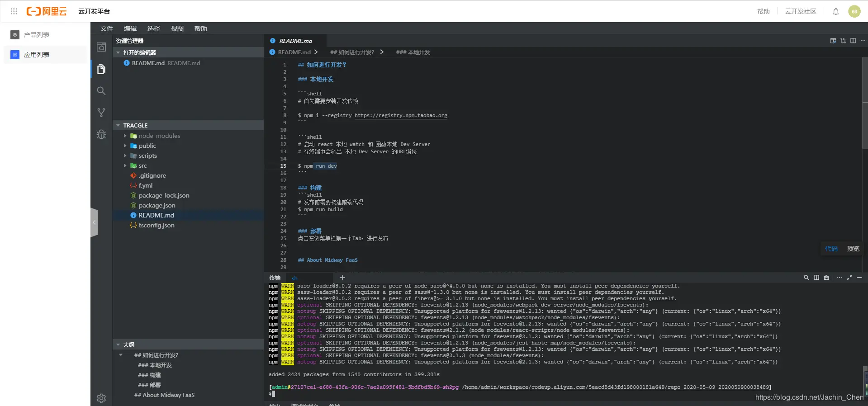
Task: Open the settings gear in activity bar
Action: pyautogui.click(x=101, y=398)
